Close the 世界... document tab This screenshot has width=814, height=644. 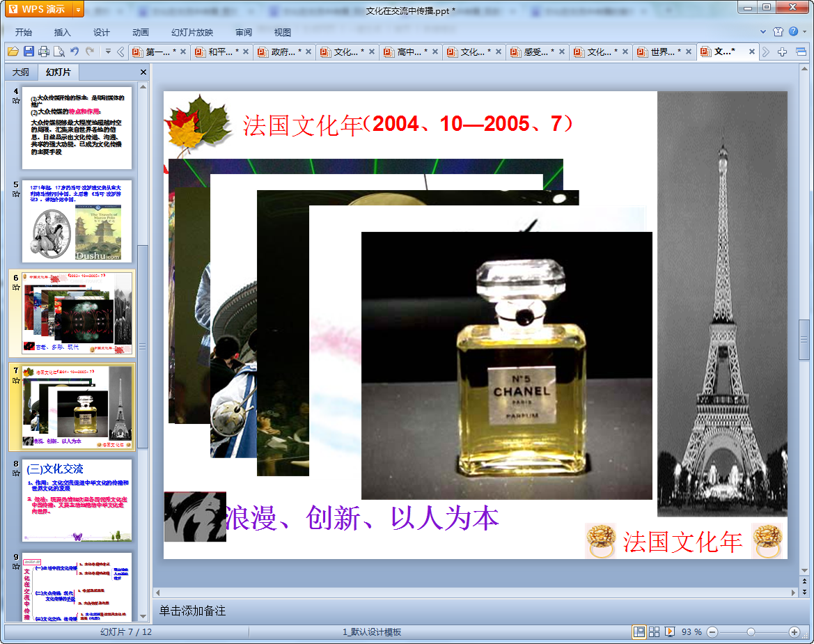click(x=689, y=52)
